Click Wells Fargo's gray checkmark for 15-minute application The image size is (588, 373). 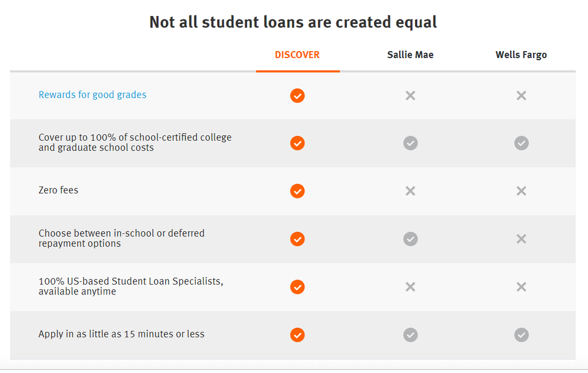(x=521, y=335)
